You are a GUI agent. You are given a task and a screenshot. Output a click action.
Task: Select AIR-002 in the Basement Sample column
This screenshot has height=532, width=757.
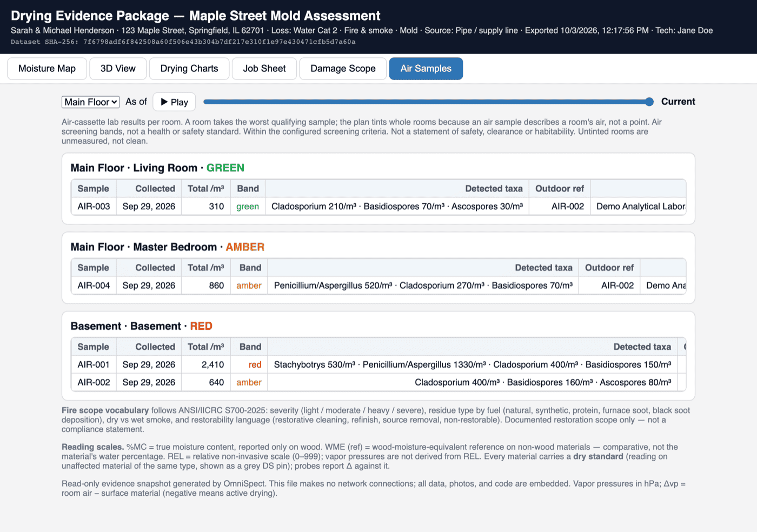[x=94, y=382]
